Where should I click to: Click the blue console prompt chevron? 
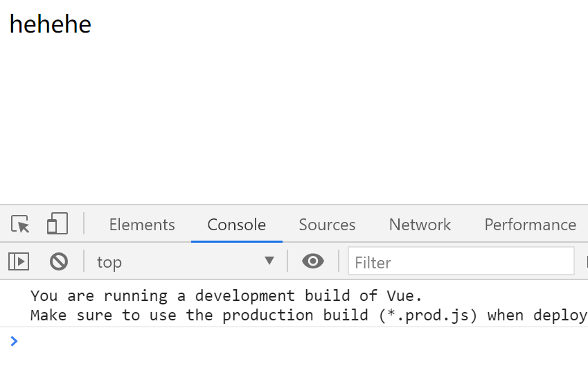click(x=15, y=340)
